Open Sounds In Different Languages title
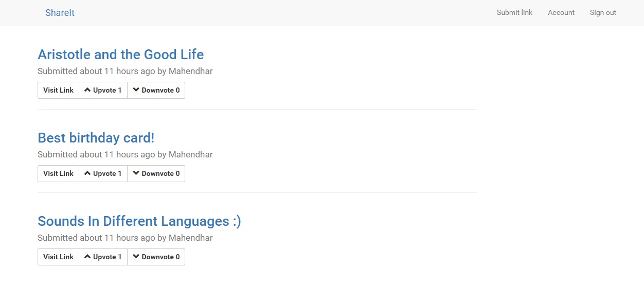The width and height of the screenshot is (644, 303). click(x=139, y=221)
